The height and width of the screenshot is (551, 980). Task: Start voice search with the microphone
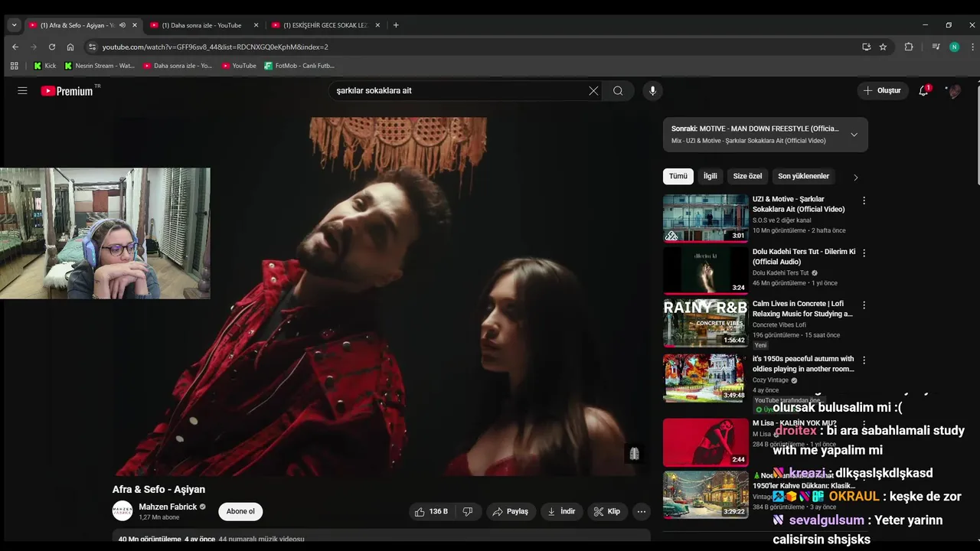click(x=652, y=90)
